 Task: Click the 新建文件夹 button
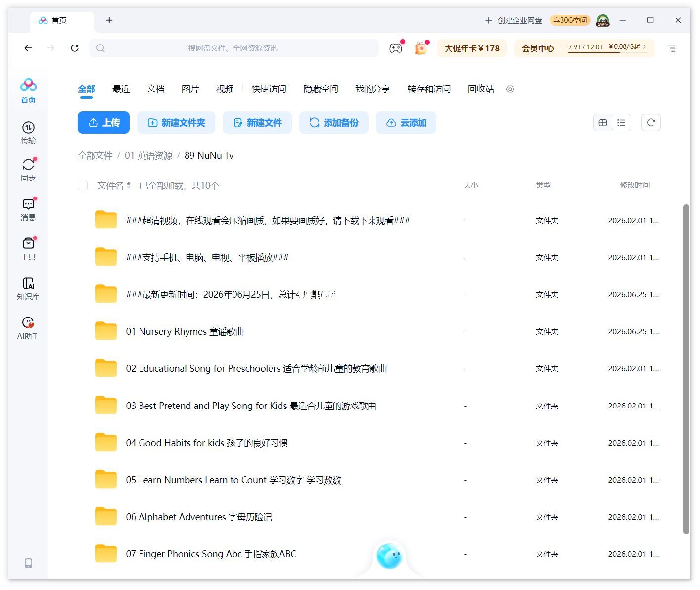coord(176,123)
